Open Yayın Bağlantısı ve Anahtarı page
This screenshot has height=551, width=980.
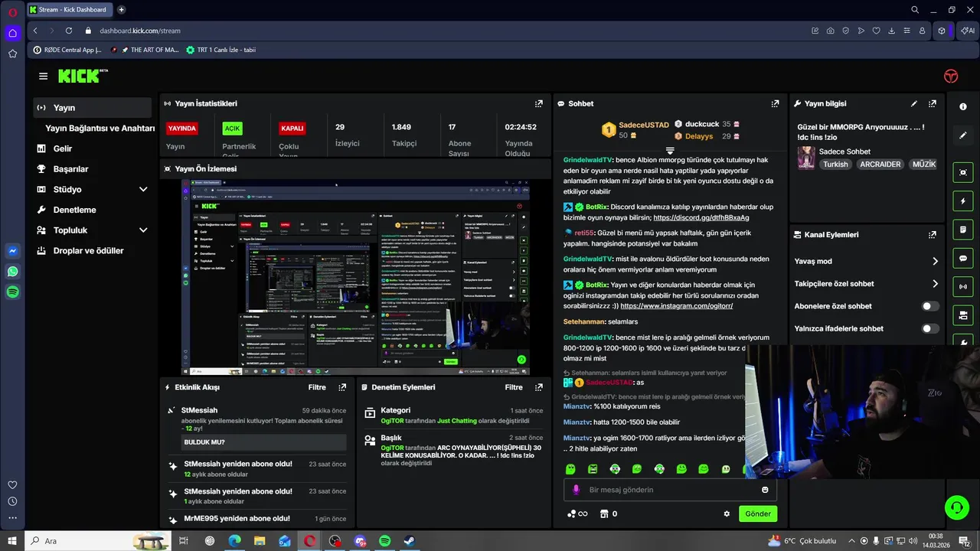tap(100, 128)
